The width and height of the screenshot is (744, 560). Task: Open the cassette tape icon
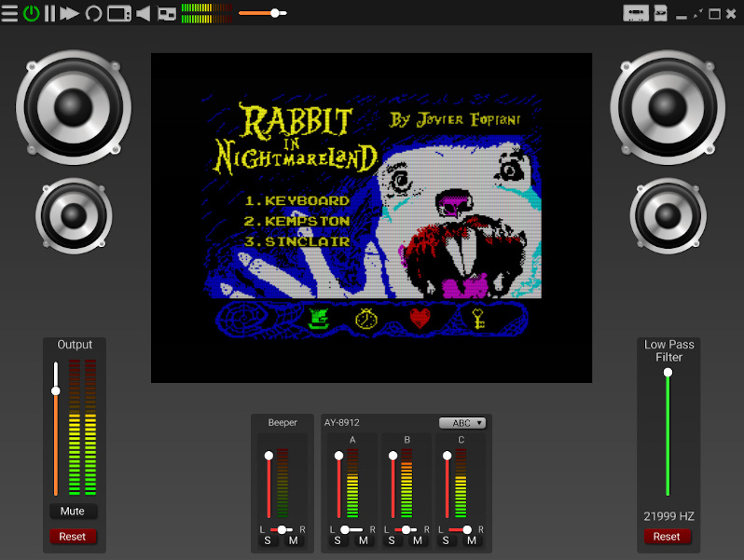coord(636,13)
